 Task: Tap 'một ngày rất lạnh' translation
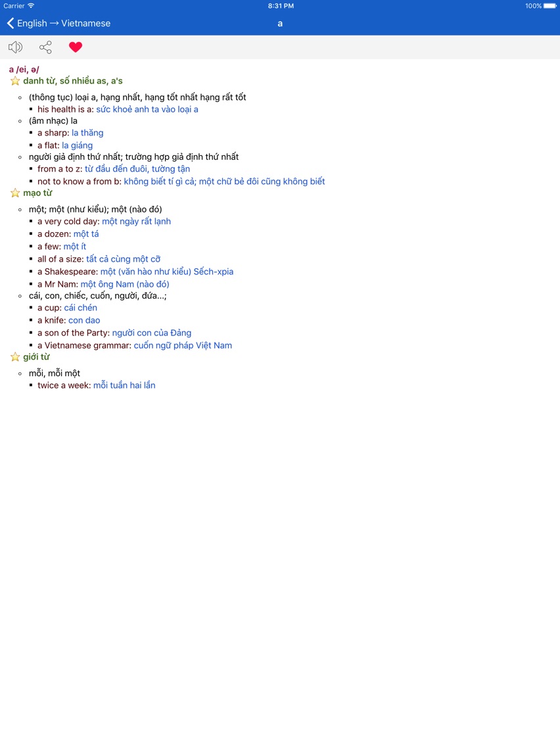tap(136, 221)
